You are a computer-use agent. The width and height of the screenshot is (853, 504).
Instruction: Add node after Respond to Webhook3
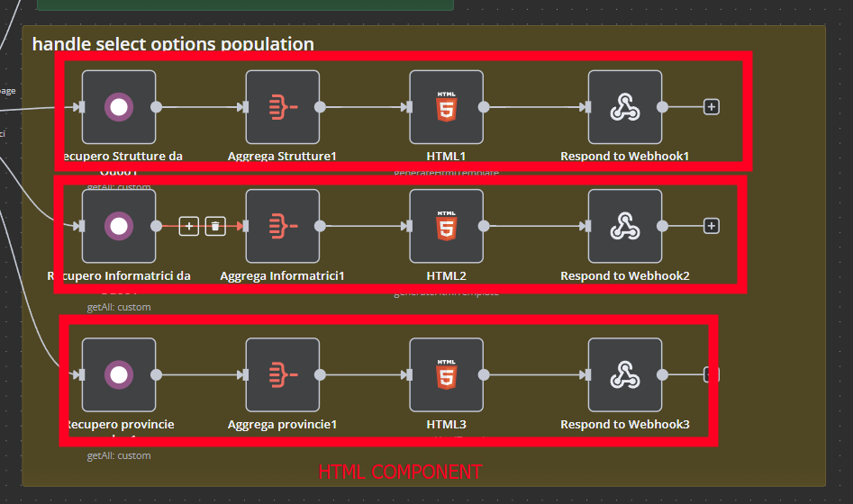tap(712, 374)
